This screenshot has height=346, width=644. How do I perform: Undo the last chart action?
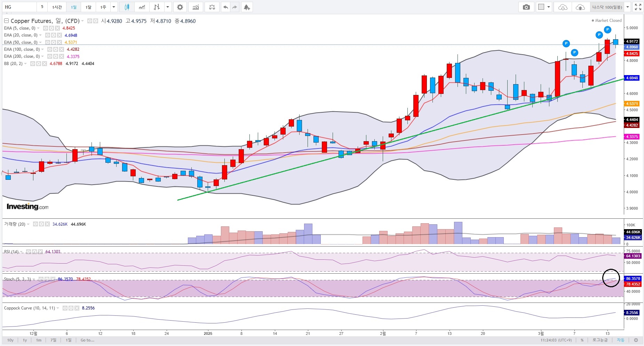pyautogui.click(x=225, y=7)
